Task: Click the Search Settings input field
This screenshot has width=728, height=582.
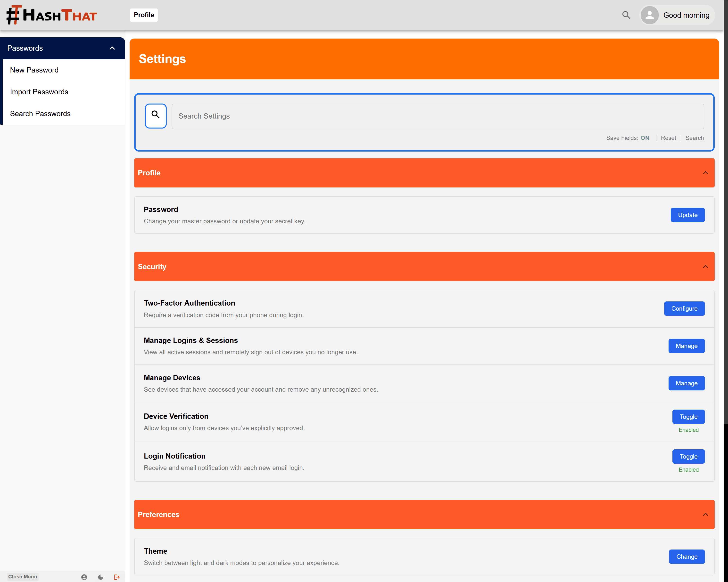Action: tap(437, 116)
